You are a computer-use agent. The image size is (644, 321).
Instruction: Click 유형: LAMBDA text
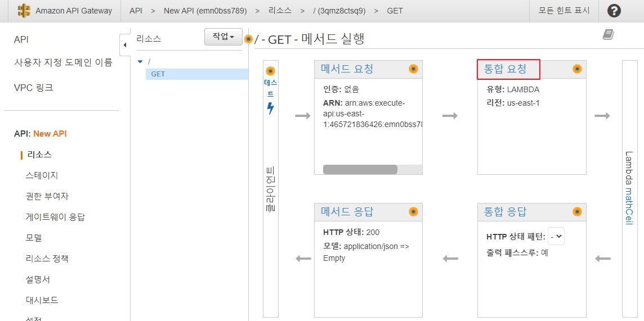(513, 90)
